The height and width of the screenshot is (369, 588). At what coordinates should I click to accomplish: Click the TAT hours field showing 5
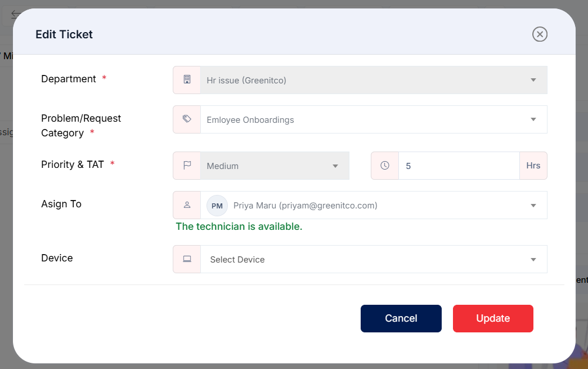[x=459, y=166]
